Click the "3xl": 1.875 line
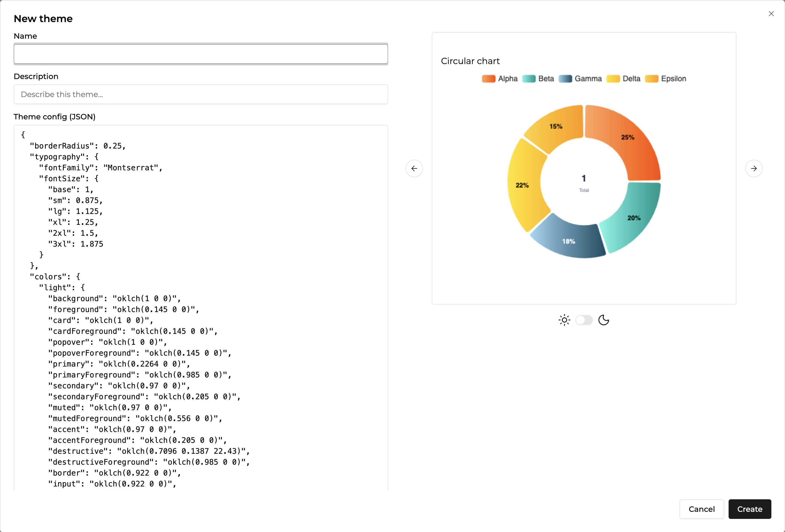This screenshot has width=785, height=532. (76, 244)
